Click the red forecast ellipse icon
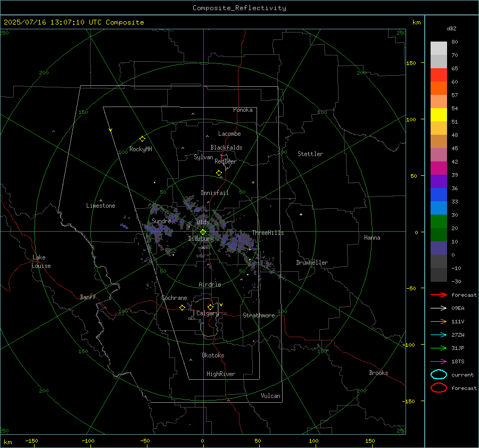Image resolution: width=479 pixels, height=448 pixels. (x=439, y=388)
